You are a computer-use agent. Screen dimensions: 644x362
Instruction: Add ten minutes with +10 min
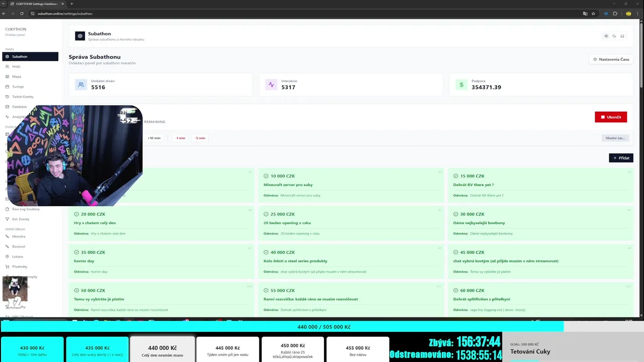154,138
